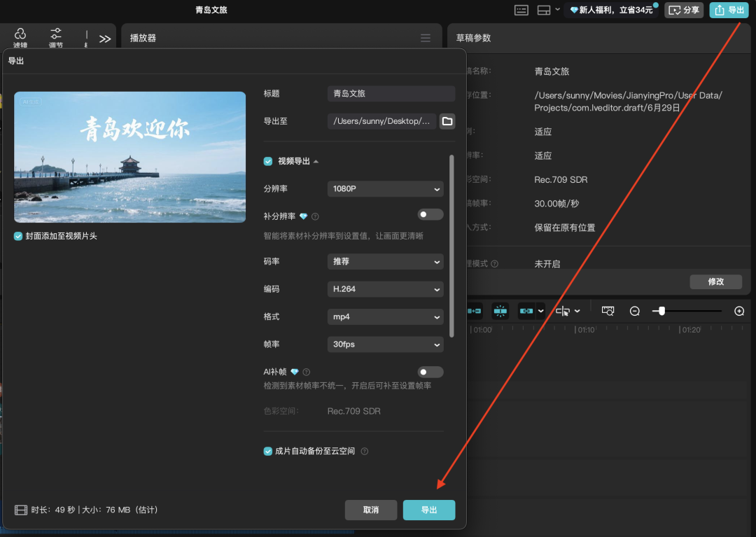Open the 播放器 panel hamburger menu
This screenshot has width=756, height=537.
[x=426, y=38]
